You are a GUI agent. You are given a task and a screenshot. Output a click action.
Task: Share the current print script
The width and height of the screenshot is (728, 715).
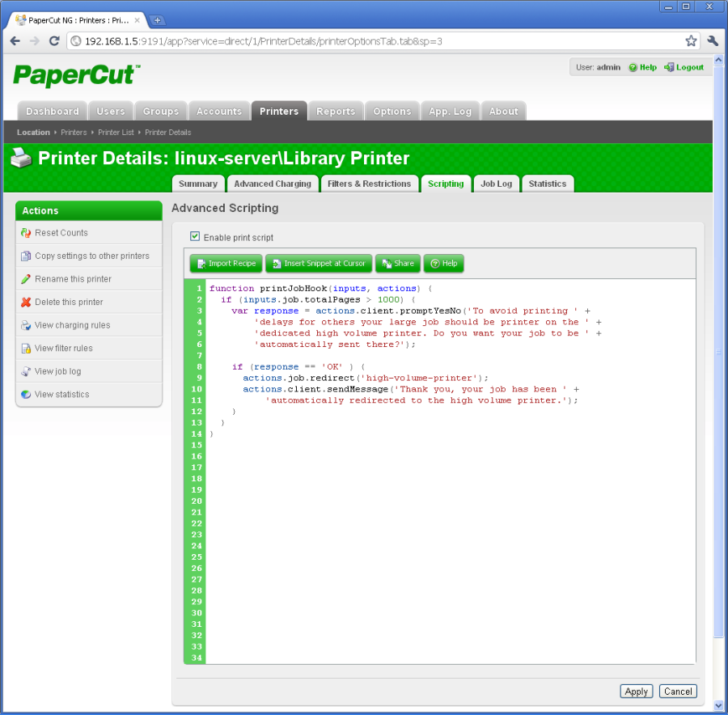coord(397,263)
